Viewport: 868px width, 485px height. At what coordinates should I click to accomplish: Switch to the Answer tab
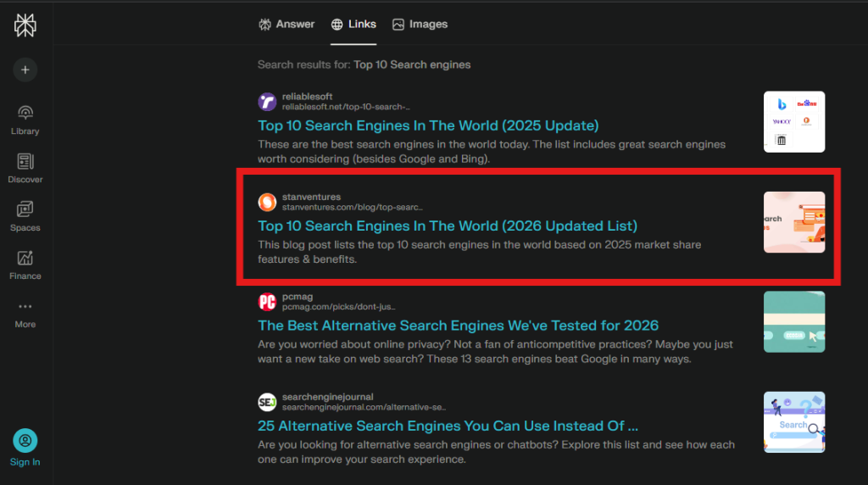287,24
